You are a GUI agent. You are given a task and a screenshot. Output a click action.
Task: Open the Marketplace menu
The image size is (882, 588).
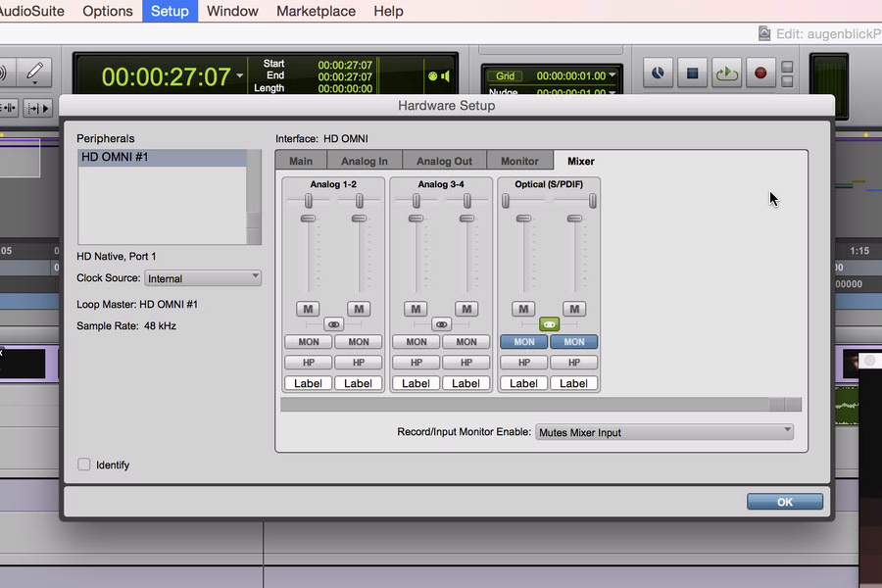[x=316, y=11]
